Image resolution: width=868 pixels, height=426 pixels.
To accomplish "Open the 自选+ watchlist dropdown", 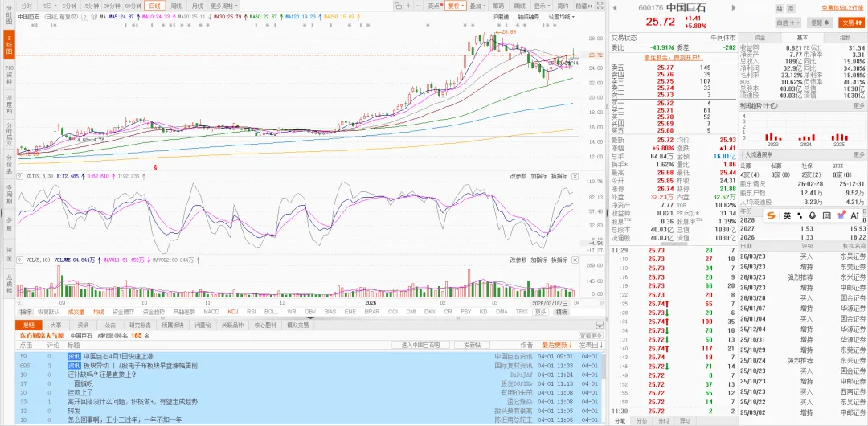I will click(x=788, y=23).
